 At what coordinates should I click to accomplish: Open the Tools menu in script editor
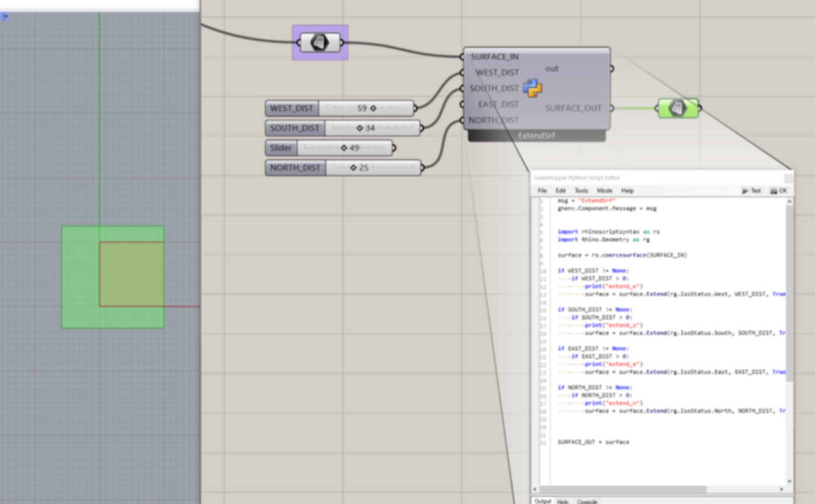point(582,191)
